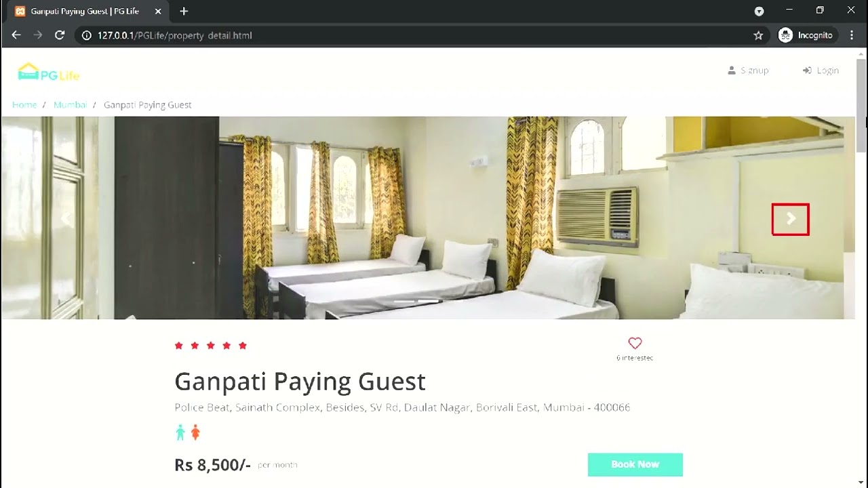Click the previous slide arrow on carousel
868x488 pixels.
[x=66, y=219]
